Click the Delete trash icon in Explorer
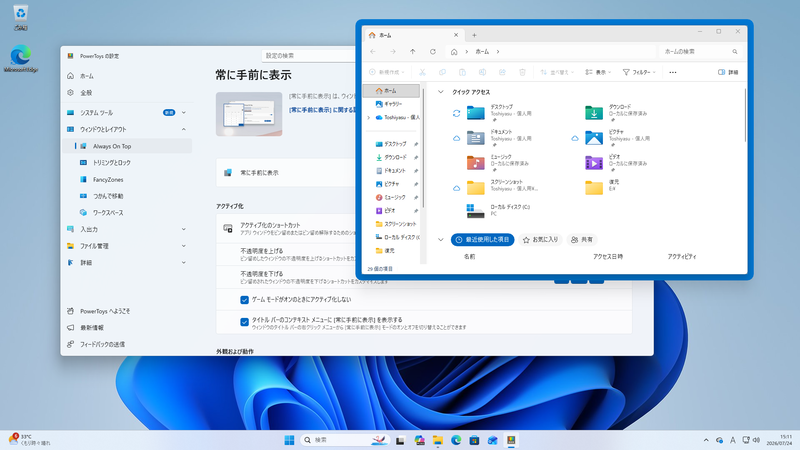 coord(522,72)
